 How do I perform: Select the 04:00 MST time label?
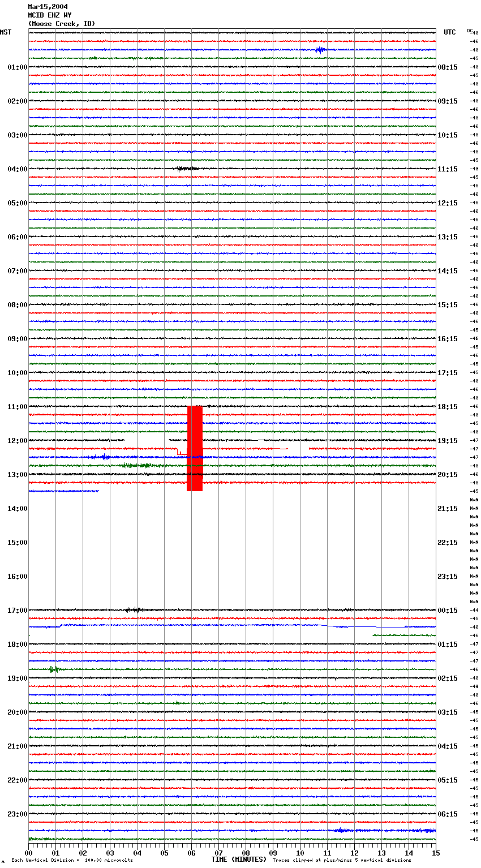coord(18,169)
